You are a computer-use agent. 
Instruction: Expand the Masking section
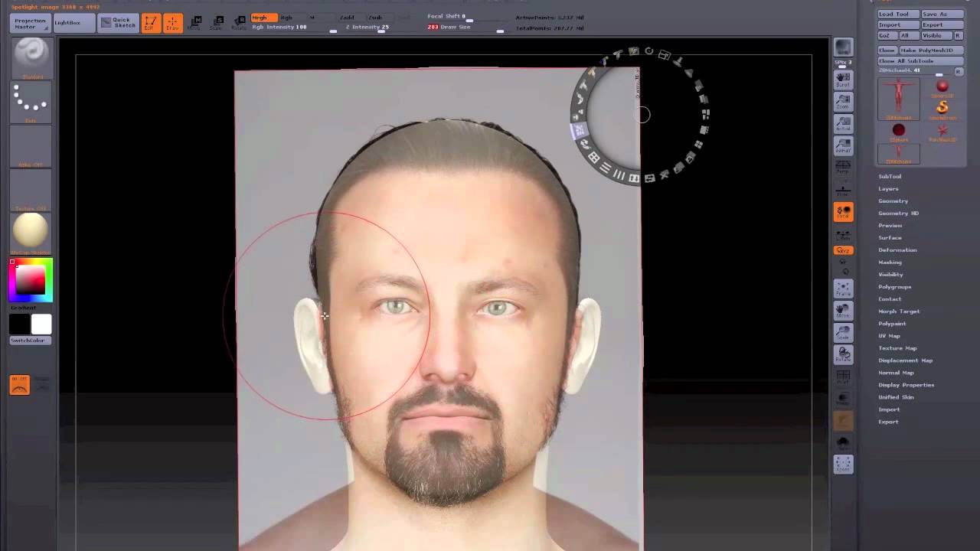tap(890, 262)
